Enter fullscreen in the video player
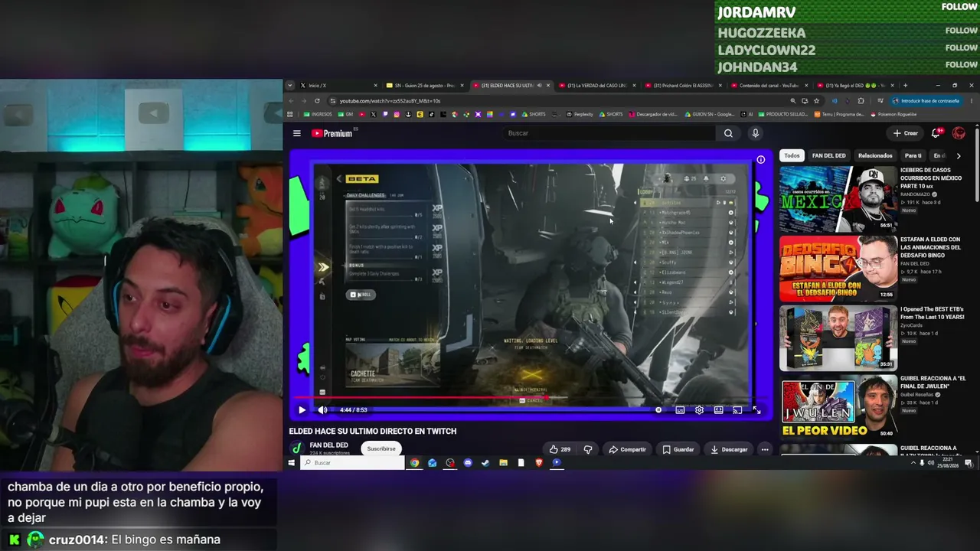This screenshot has height=551, width=980. 756,410
